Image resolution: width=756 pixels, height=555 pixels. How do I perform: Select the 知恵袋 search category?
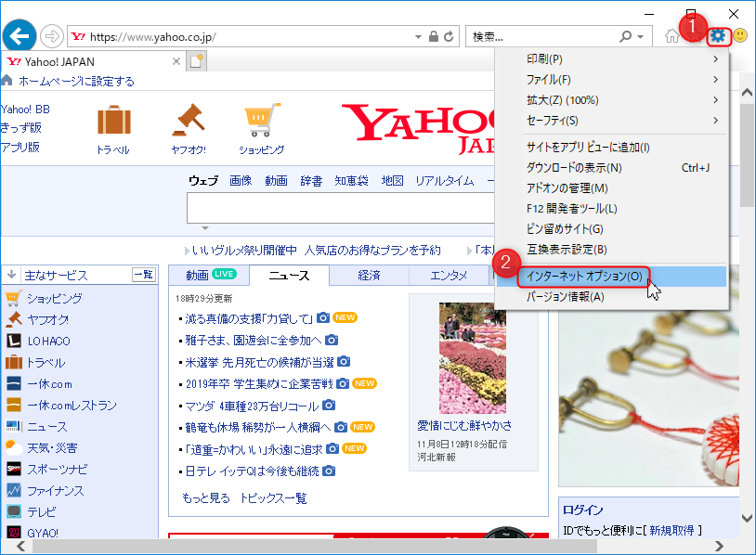[351, 181]
